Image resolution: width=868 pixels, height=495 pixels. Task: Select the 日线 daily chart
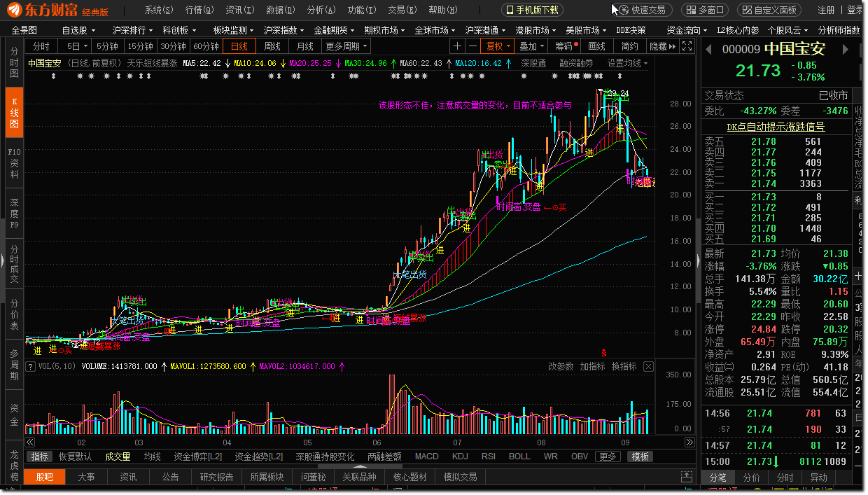click(x=239, y=46)
